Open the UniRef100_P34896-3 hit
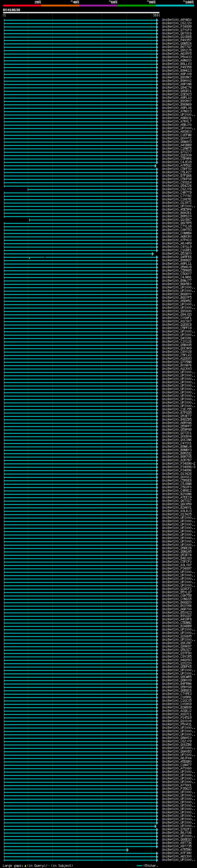 (x=179, y=467)
